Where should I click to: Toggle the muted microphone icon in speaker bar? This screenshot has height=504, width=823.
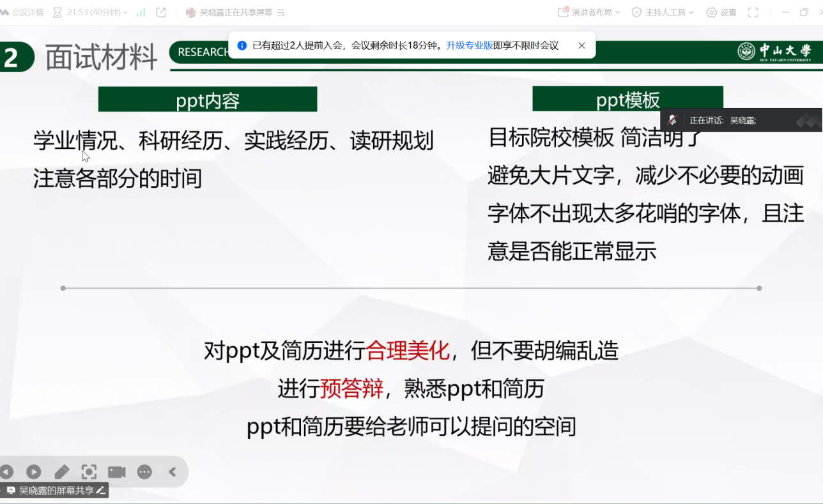[672, 120]
